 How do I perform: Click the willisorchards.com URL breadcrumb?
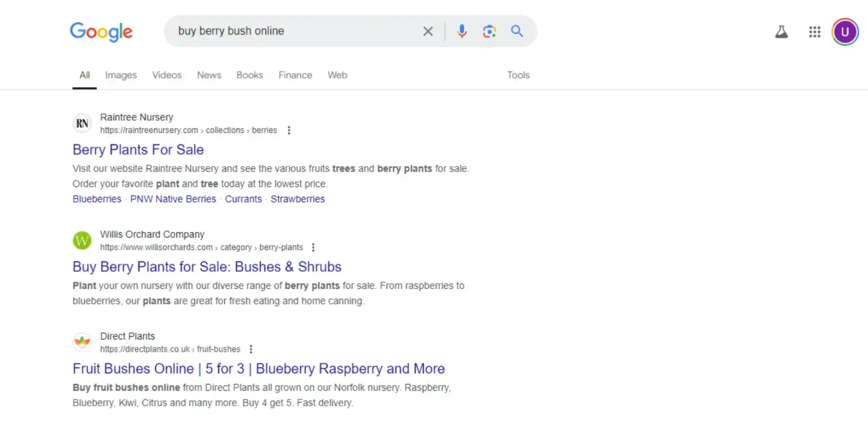pyautogui.click(x=202, y=248)
